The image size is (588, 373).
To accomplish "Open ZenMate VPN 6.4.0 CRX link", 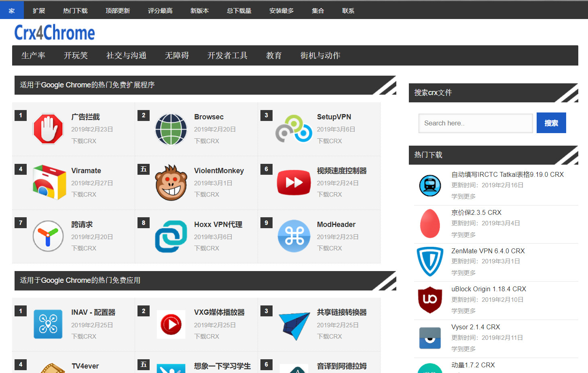I will click(x=488, y=251).
